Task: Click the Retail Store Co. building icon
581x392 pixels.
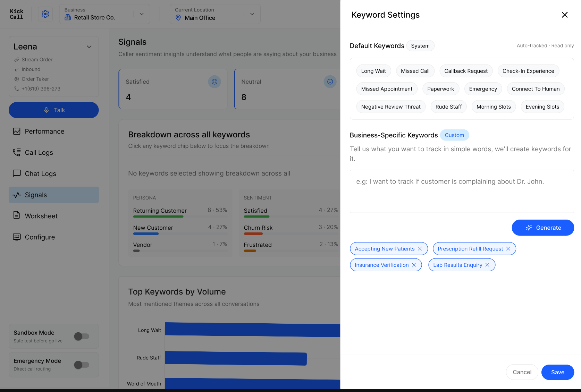Action: 68,17
